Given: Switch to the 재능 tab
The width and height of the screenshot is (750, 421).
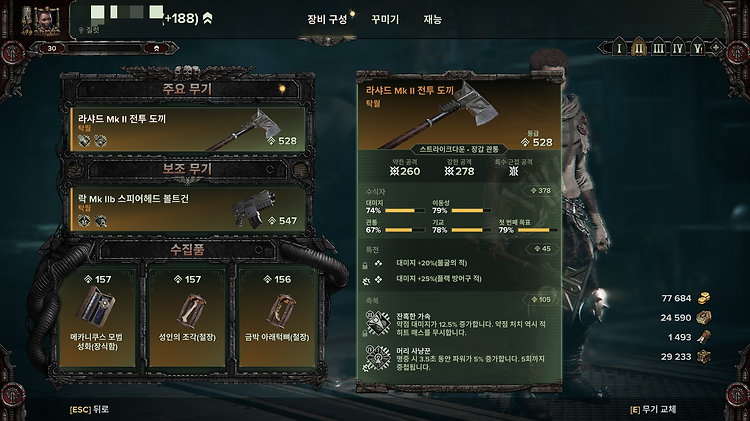Looking at the screenshot, I should tap(432, 20).
